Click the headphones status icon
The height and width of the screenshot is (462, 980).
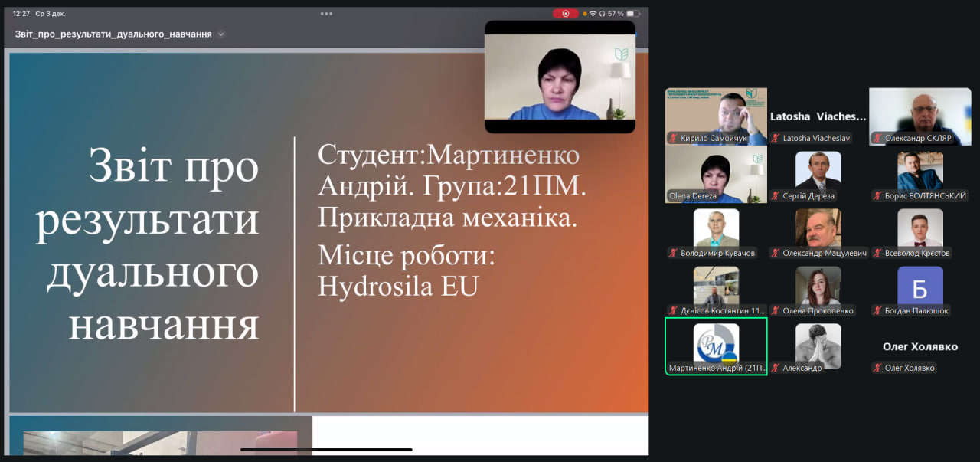(603, 13)
